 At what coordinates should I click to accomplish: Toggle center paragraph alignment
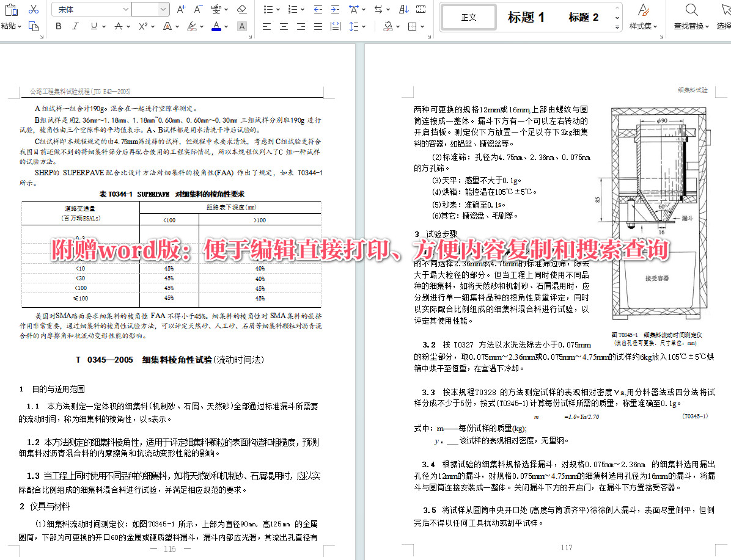(x=284, y=26)
